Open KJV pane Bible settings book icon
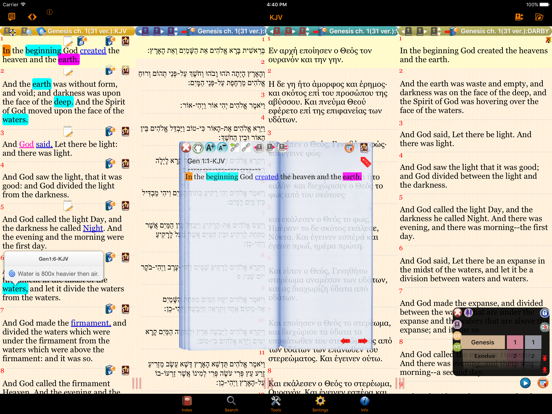The width and height of the screenshot is (552, 414). pyautogui.click(x=10, y=31)
